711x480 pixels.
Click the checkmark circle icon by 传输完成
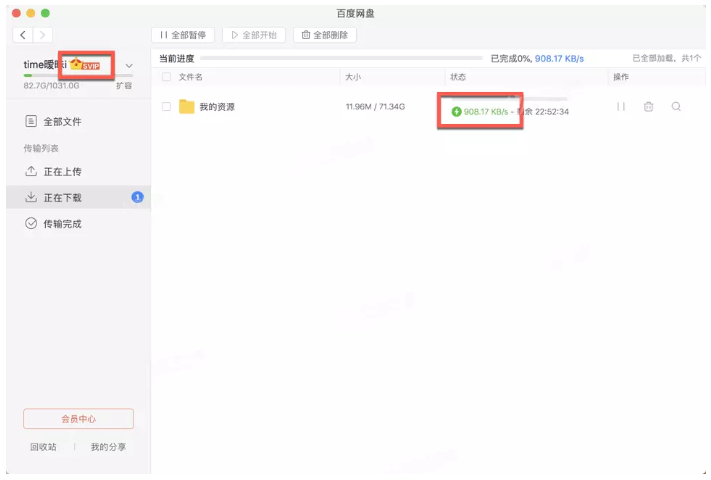(31, 223)
